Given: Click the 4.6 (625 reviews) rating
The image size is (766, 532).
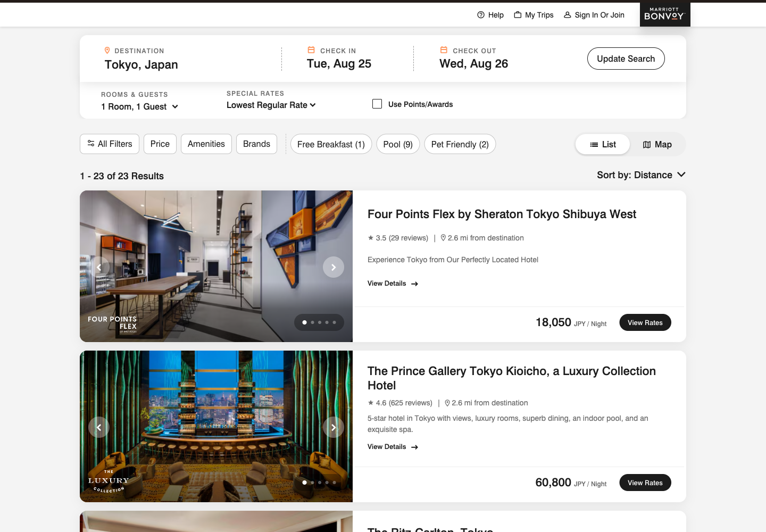Looking at the screenshot, I should click(x=400, y=403).
